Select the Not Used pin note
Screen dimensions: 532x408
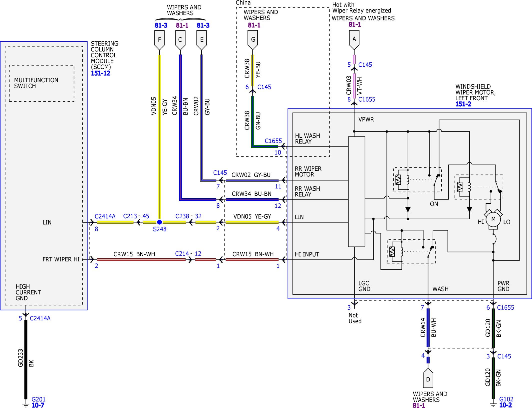[x=355, y=318]
